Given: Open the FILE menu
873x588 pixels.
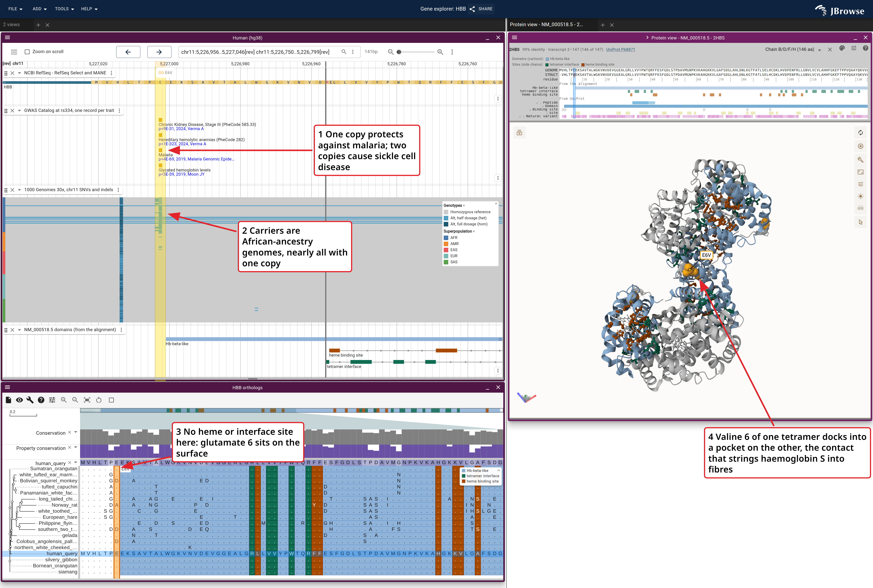Looking at the screenshot, I should tap(15, 9).
